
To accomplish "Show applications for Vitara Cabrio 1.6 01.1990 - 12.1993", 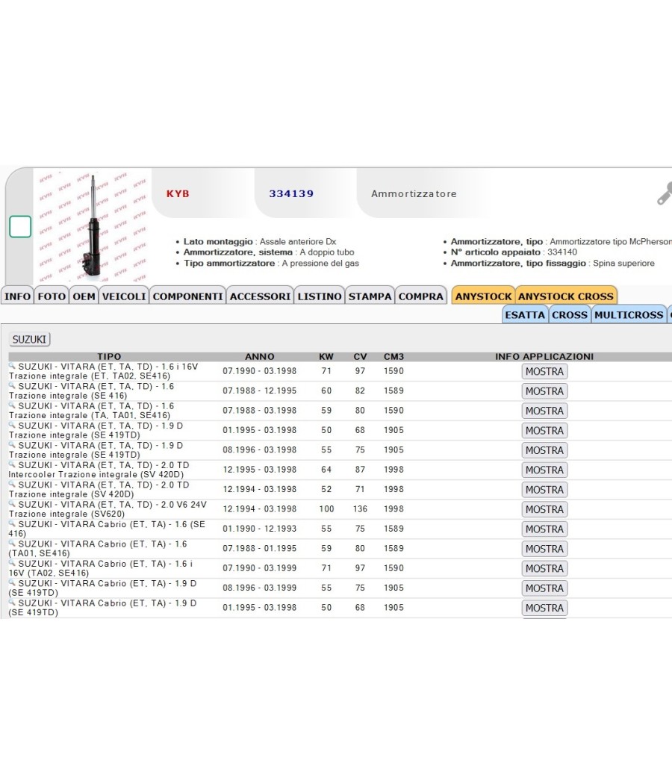I will [x=544, y=529].
